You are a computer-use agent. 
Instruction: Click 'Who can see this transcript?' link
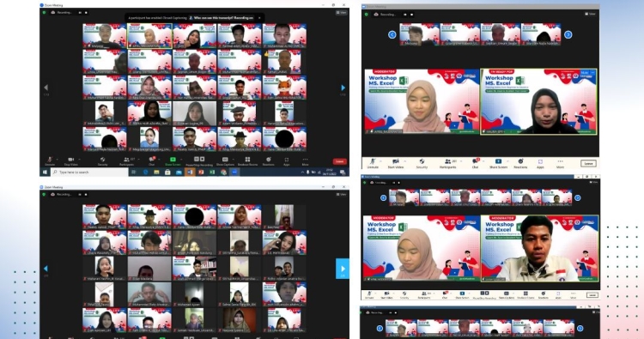pos(212,18)
